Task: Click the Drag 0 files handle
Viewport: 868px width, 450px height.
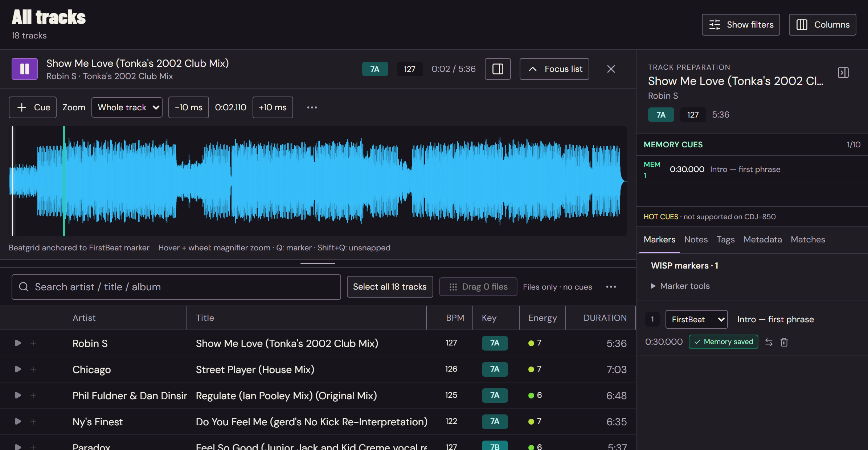Action: pyautogui.click(x=478, y=287)
